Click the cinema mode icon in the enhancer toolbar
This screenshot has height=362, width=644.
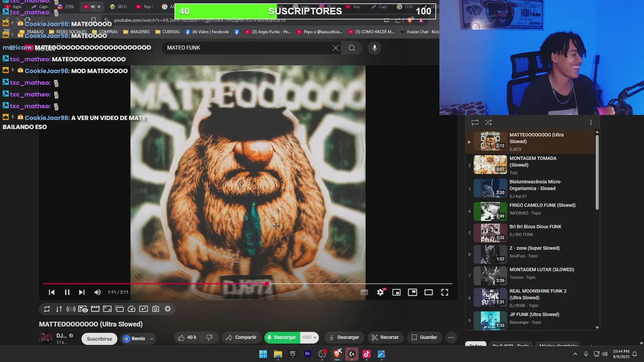(83, 309)
